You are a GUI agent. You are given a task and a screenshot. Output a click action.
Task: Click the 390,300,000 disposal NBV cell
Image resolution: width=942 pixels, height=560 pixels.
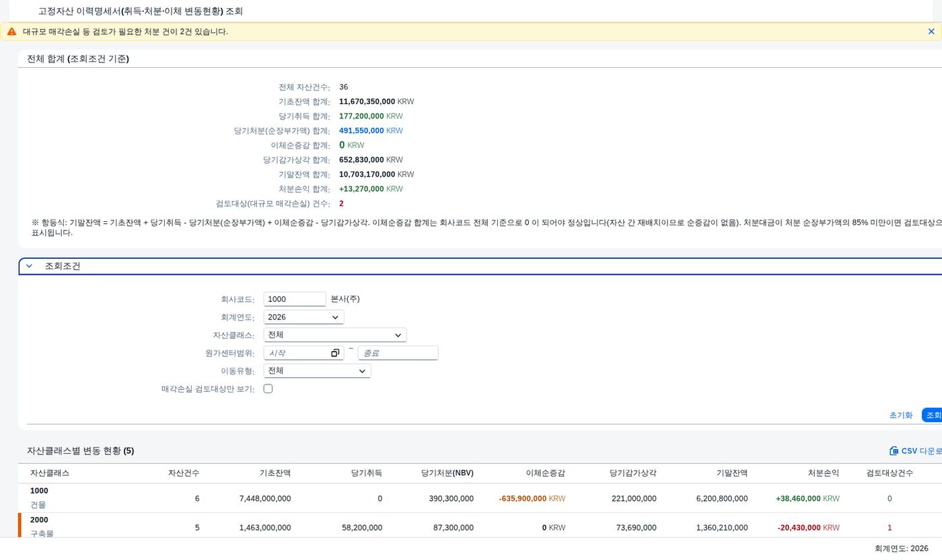451,499
